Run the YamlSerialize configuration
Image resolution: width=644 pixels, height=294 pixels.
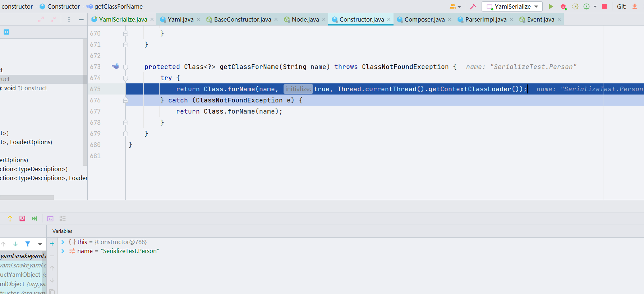click(x=551, y=6)
